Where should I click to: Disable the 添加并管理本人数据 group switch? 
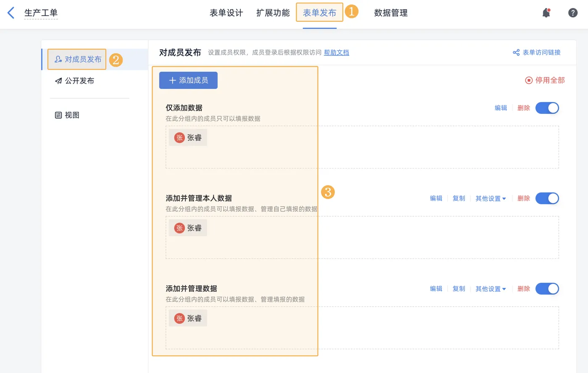tap(547, 198)
